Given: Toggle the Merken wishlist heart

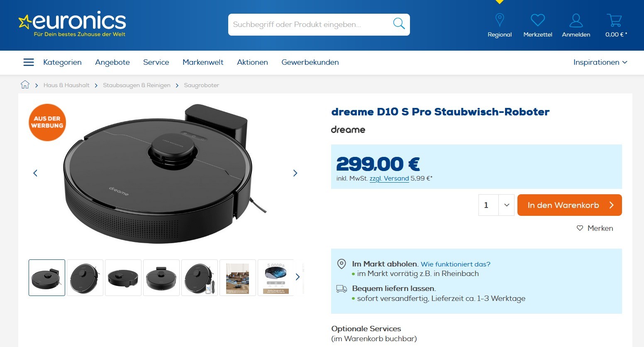Looking at the screenshot, I should coord(580,228).
